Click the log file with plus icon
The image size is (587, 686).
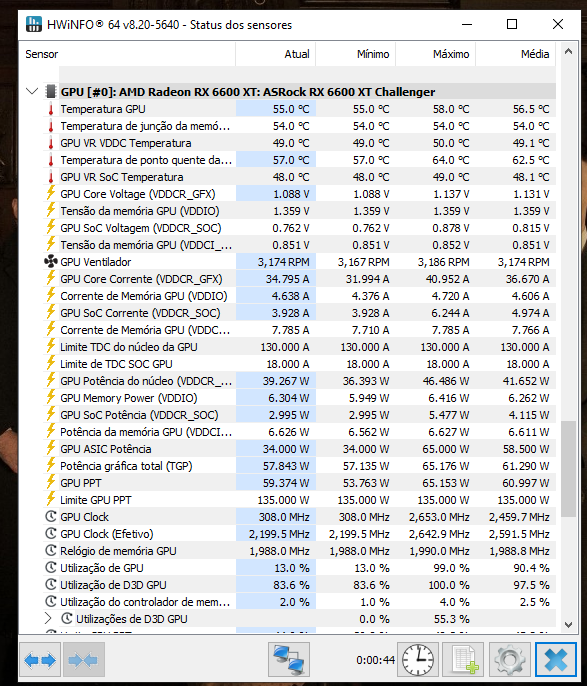tap(463, 659)
